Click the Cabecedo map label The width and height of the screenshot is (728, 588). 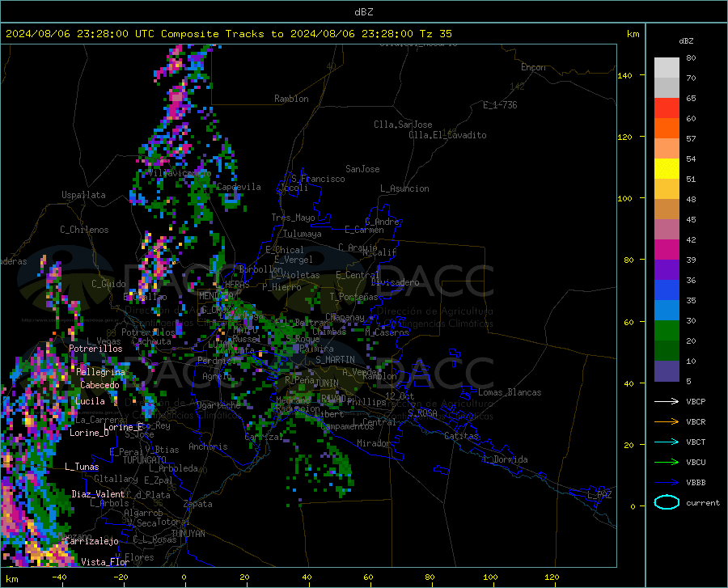pos(99,385)
